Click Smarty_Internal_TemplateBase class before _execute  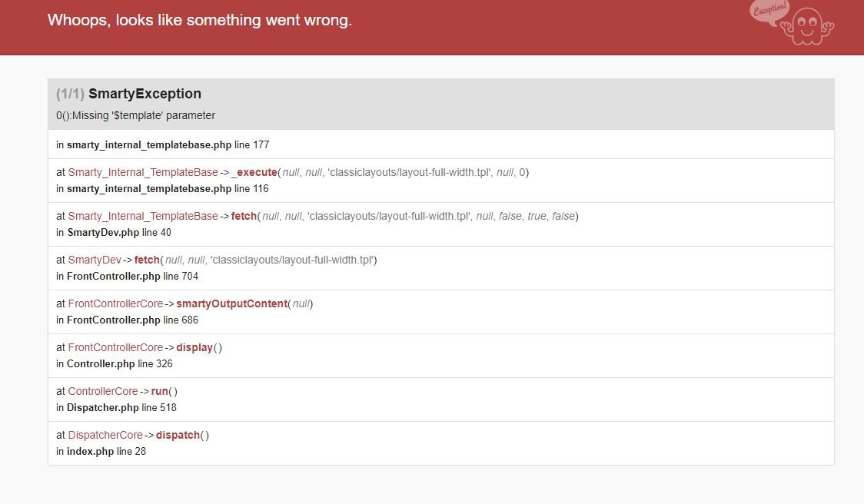pos(143,172)
